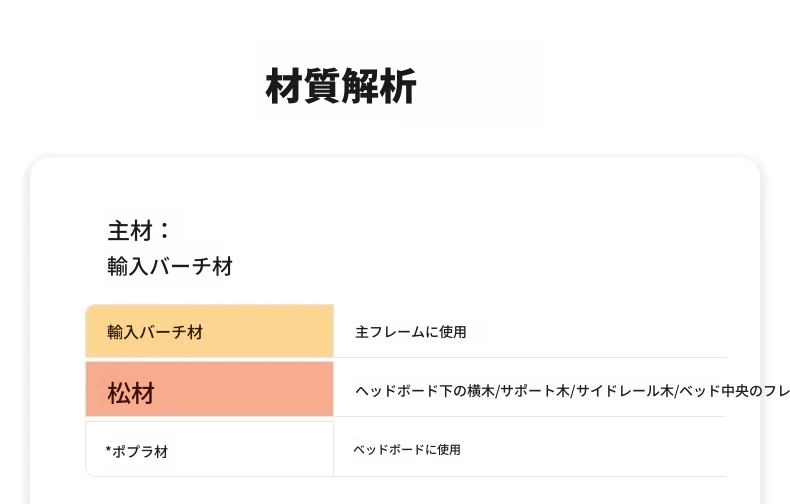Click ベッド中央のフレ text at row end
This screenshot has height=504, width=790.
coord(734,391)
